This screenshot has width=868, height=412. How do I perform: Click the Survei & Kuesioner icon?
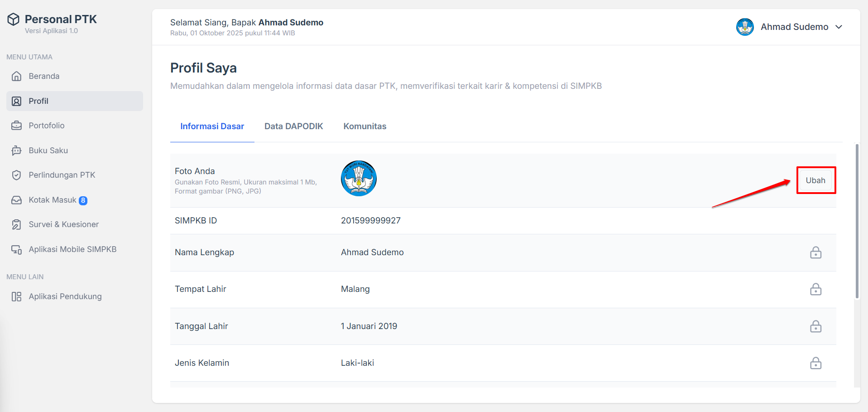(17, 224)
